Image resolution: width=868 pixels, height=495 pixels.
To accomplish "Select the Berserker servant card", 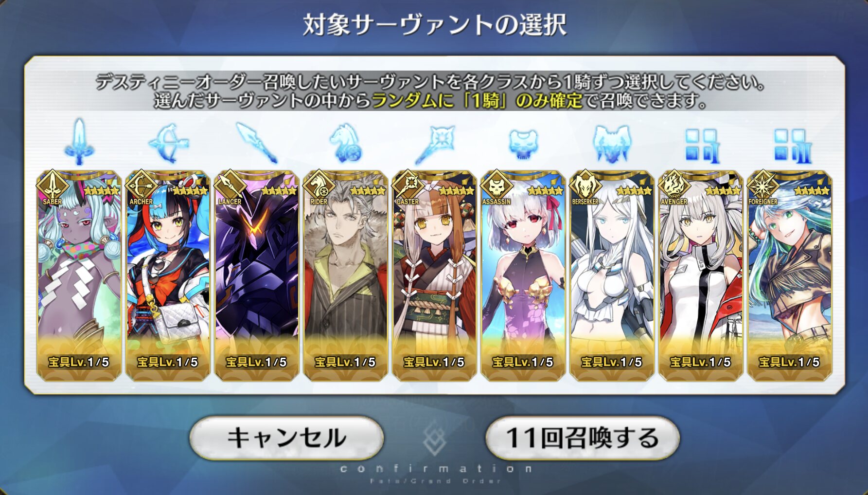I will 612,275.
